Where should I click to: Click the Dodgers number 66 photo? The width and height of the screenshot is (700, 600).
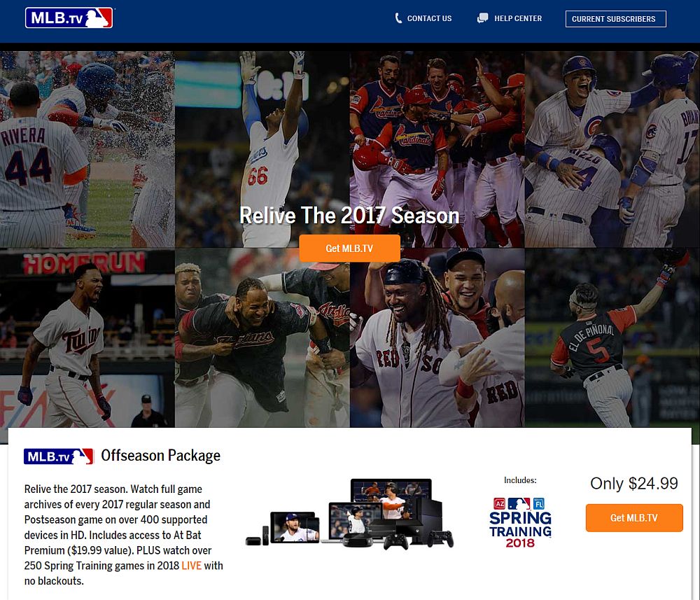(262, 149)
